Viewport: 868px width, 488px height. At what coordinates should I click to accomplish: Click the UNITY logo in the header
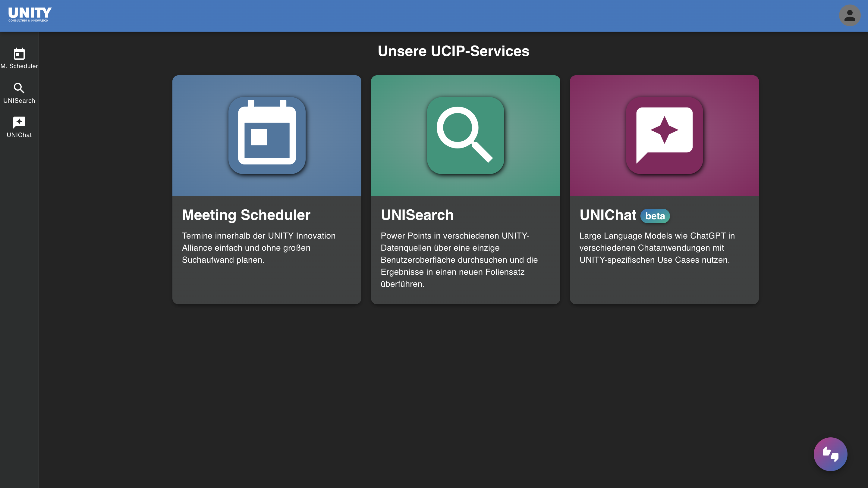pyautogui.click(x=30, y=14)
